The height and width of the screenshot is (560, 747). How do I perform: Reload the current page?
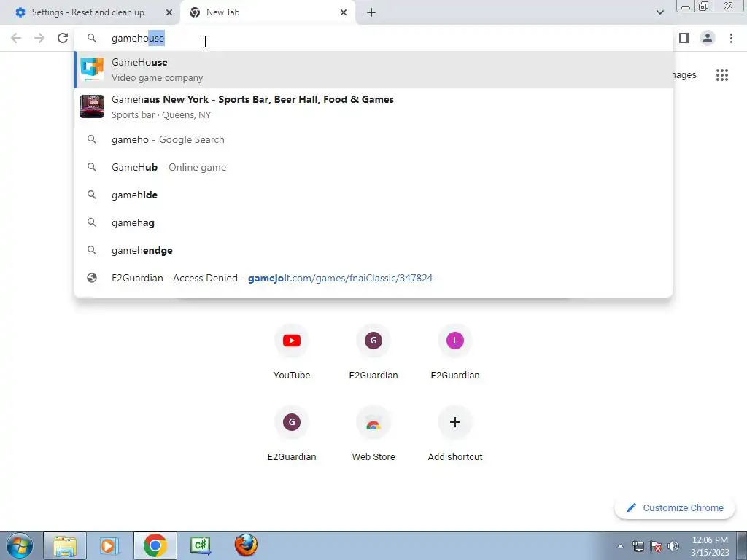(x=63, y=38)
